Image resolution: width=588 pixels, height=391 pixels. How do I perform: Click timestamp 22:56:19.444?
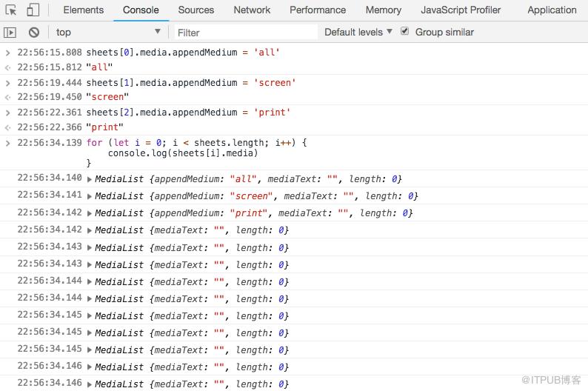(x=50, y=82)
